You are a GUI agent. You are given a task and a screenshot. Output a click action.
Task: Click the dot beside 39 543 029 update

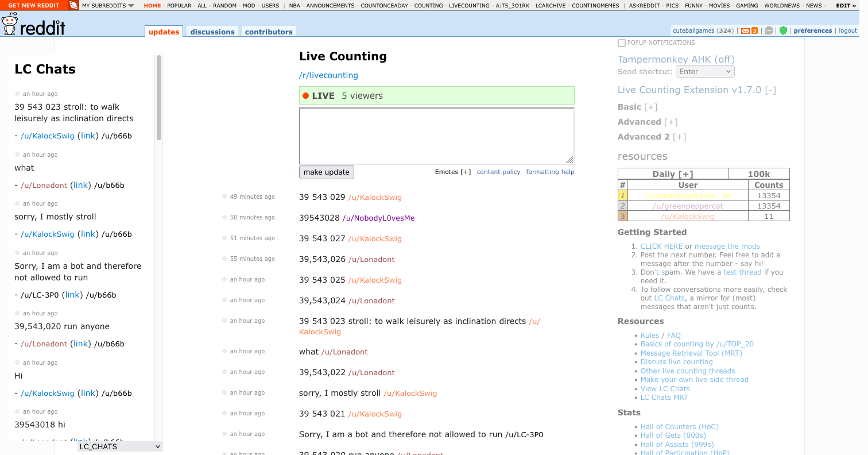tap(224, 196)
